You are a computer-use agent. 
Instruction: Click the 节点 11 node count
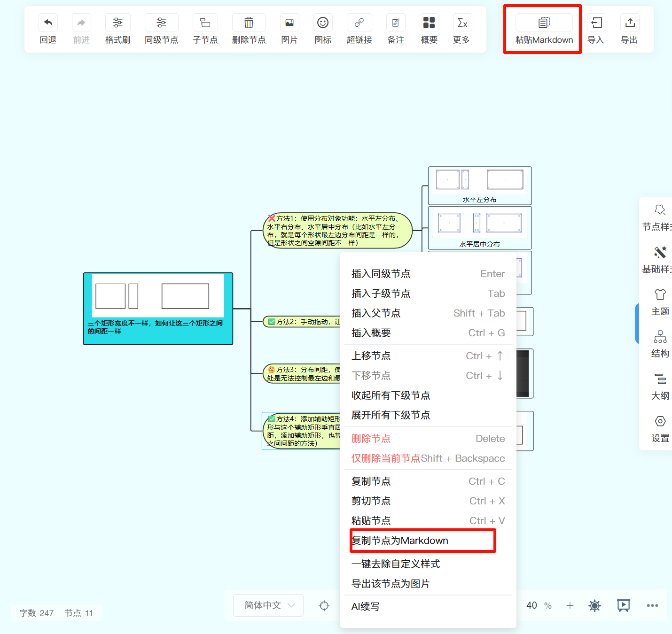coord(79,613)
